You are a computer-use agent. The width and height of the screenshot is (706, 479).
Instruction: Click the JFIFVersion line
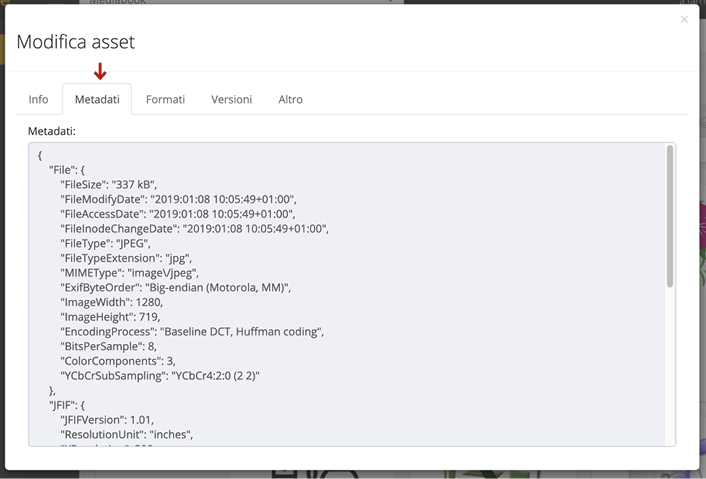click(x=107, y=419)
